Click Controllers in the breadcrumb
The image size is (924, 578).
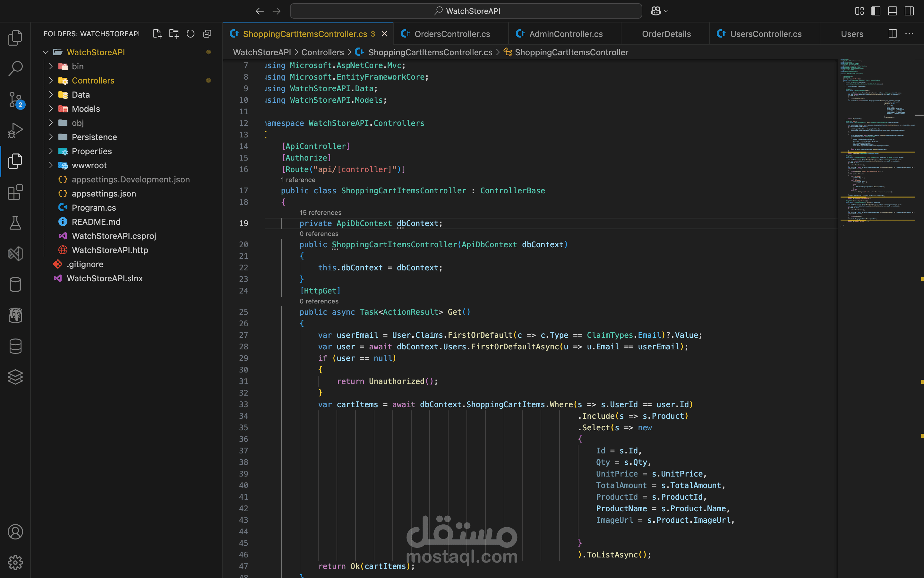[323, 52]
